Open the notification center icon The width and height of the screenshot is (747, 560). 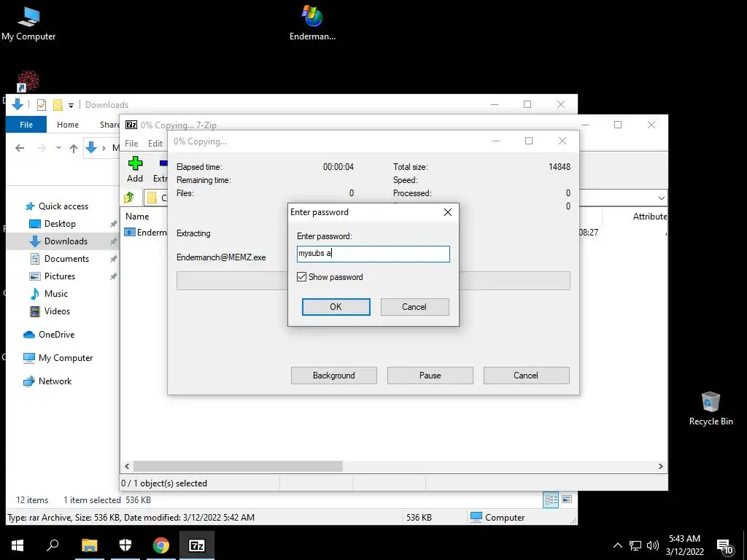point(724,546)
